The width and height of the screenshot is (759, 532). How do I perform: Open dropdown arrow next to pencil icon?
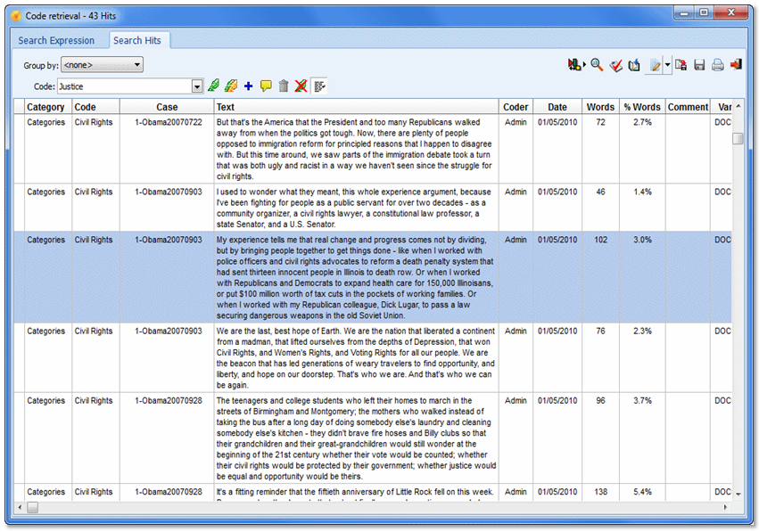click(x=667, y=65)
